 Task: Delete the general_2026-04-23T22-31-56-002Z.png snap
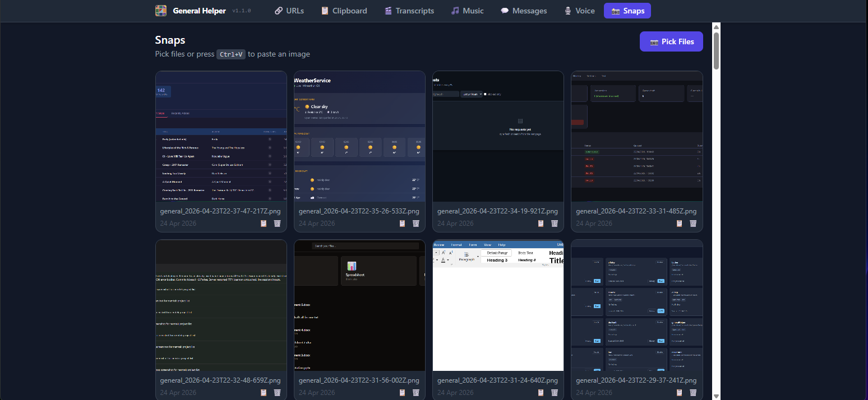(x=415, y=393)
